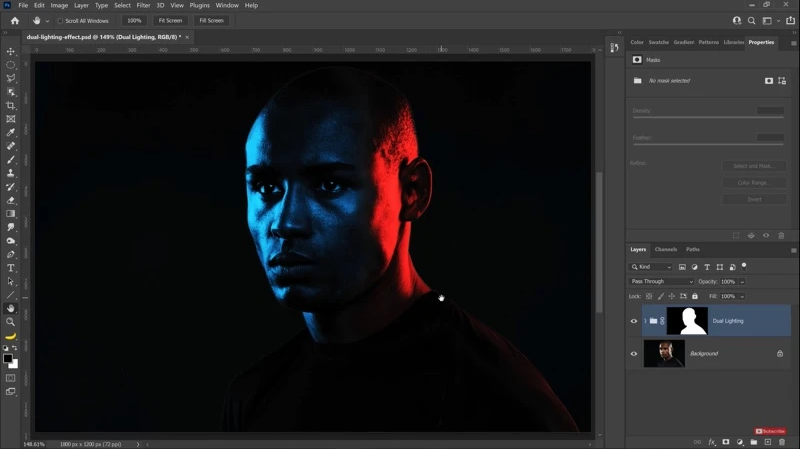This screenshot has width=800, height=453.
Task: Delete layer with Layers trash icon
Action: [x=782, y=442]
